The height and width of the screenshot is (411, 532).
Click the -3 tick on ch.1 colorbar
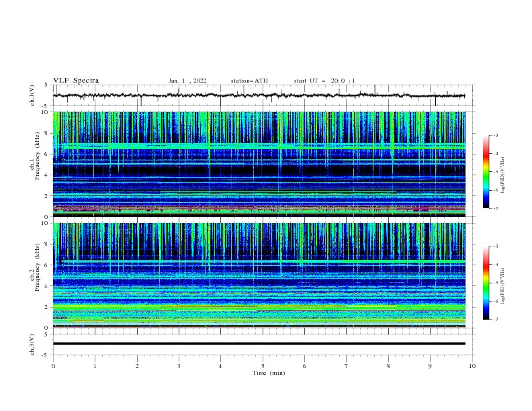(495, 135)
